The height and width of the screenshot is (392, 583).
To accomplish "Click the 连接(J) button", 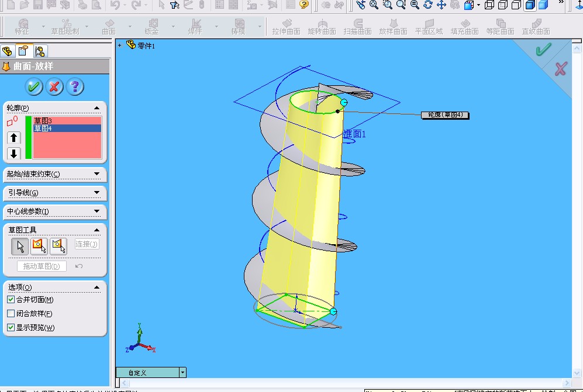I will (87, 244).
